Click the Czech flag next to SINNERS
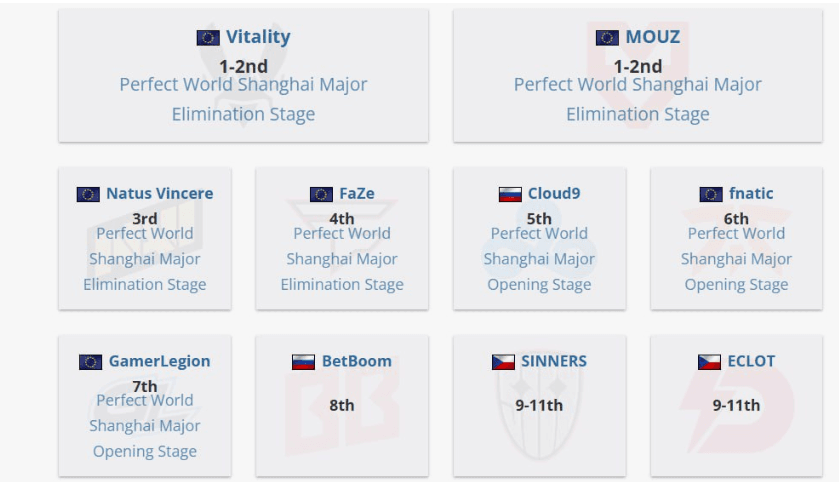839x482 pixels. 503,362
